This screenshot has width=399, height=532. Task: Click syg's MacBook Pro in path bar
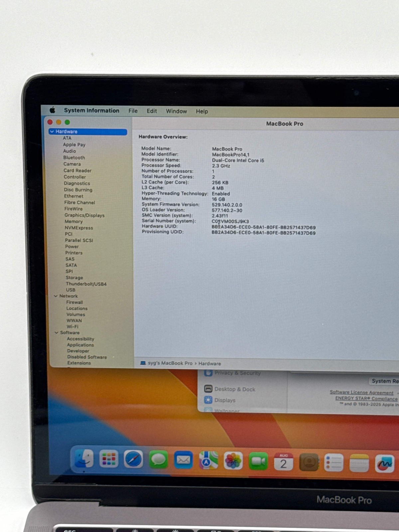coord(170,363)
